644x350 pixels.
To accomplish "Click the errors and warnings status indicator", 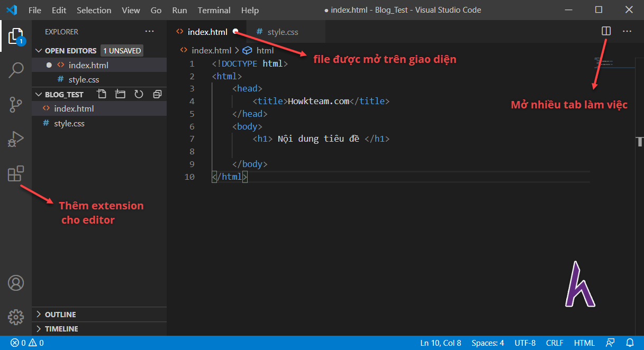I will 27,343.
